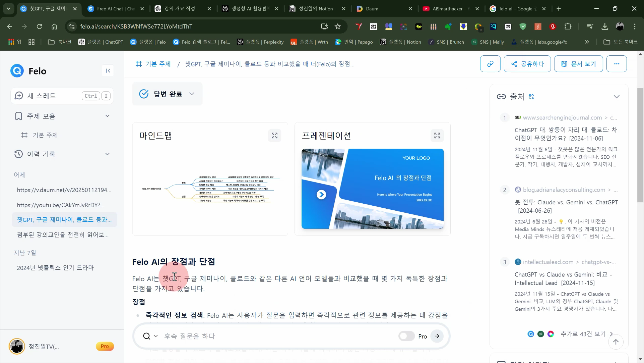The width and height of the screenshot is (644, 363).
Task: Switch to the Daum browser tab
Action: [x=372, y=9]
